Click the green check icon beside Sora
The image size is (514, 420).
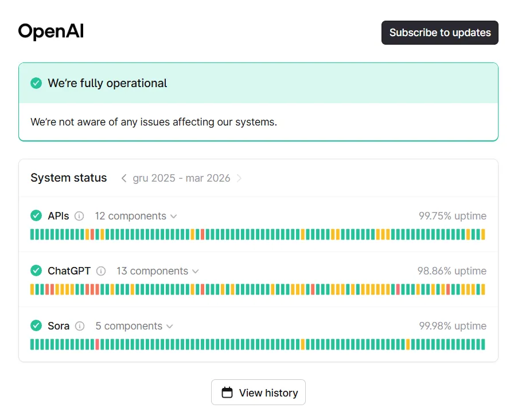pyautogui.click(x=36, y=325)
